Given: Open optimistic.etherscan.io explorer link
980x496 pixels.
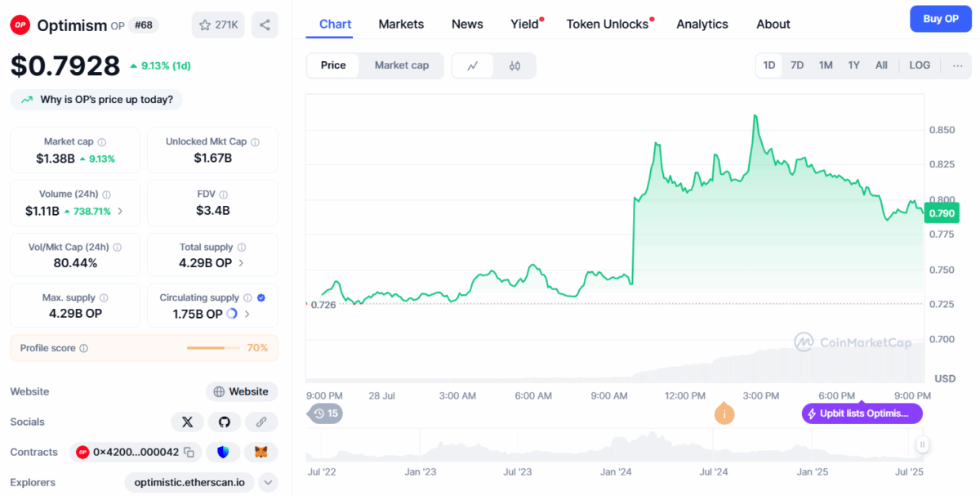Looking at the screenshot, I should (x=189, y=482).
